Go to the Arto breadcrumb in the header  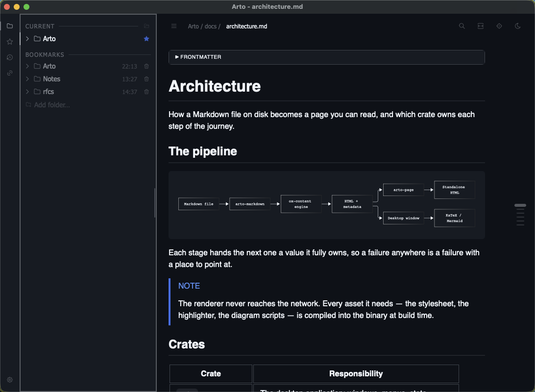193,26
